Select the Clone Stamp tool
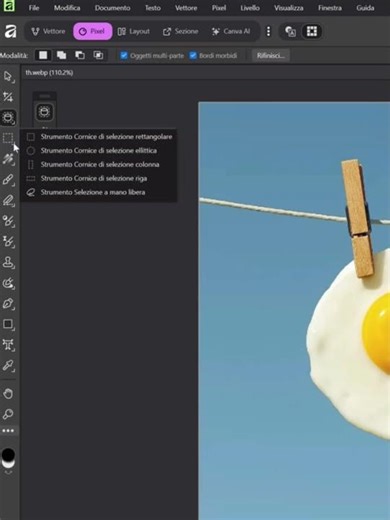 8,262
